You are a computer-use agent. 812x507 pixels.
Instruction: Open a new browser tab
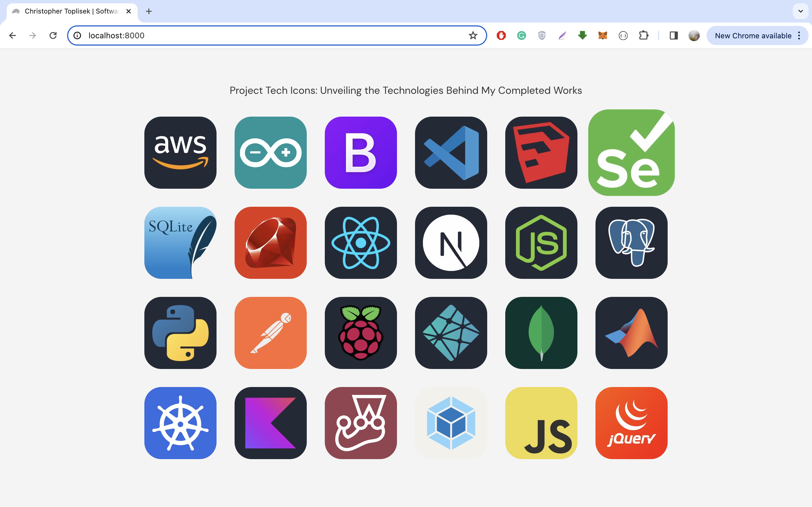coord(149,11)
